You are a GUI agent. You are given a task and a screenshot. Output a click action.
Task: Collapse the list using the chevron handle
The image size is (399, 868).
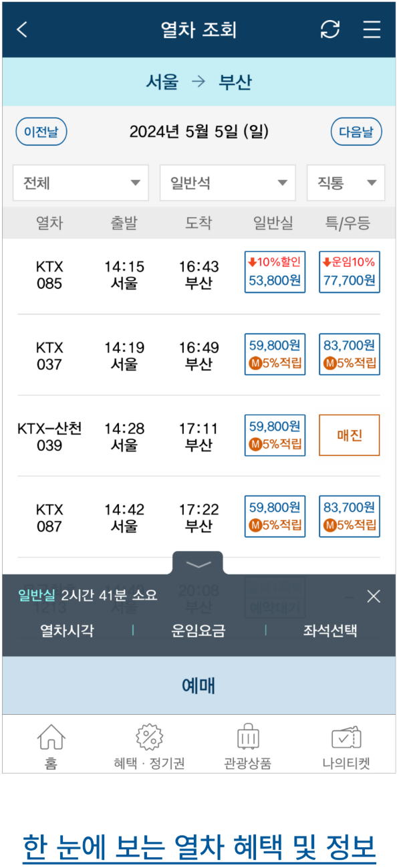pyautogui.click(x=198, y=564)
